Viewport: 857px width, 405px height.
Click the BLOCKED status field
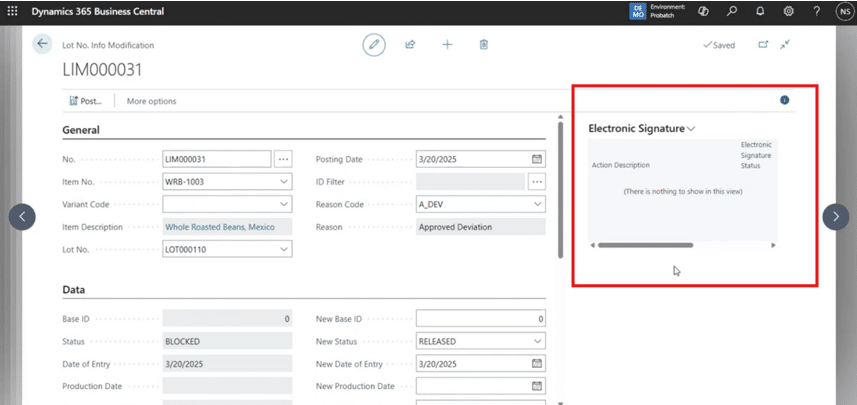click(x=227, y=341)
